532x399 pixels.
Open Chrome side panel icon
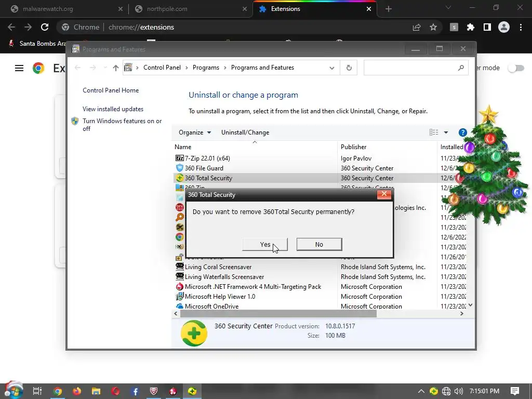click(x=487, y=27)
